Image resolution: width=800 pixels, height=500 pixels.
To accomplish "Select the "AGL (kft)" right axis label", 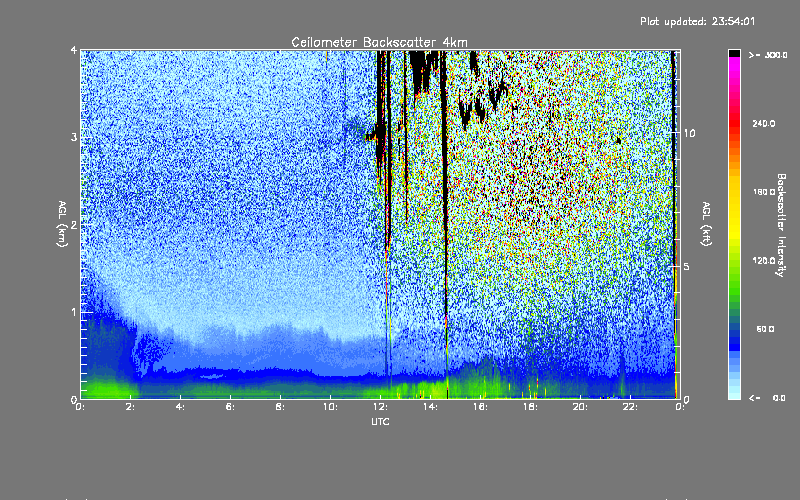I will (x=707, y=224).
